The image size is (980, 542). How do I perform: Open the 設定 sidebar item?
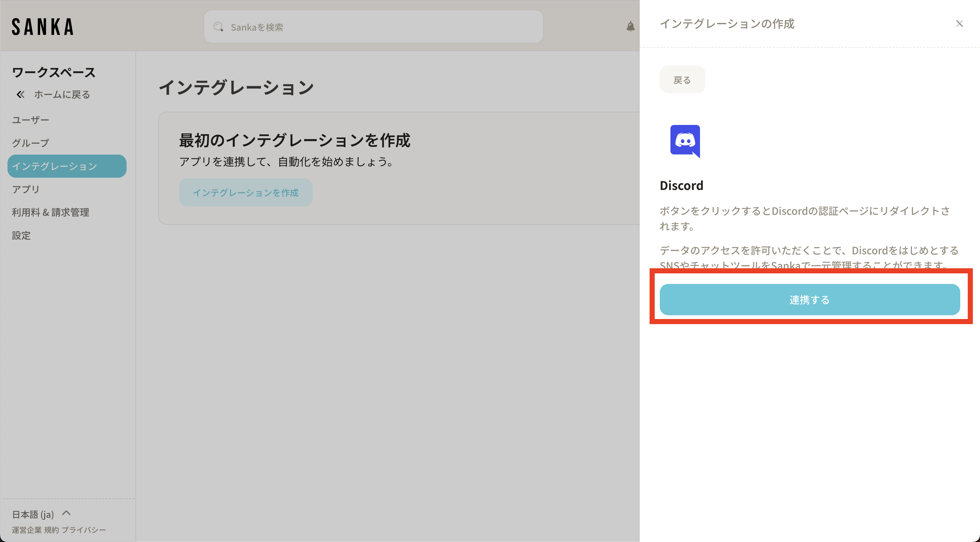point(21,235)
